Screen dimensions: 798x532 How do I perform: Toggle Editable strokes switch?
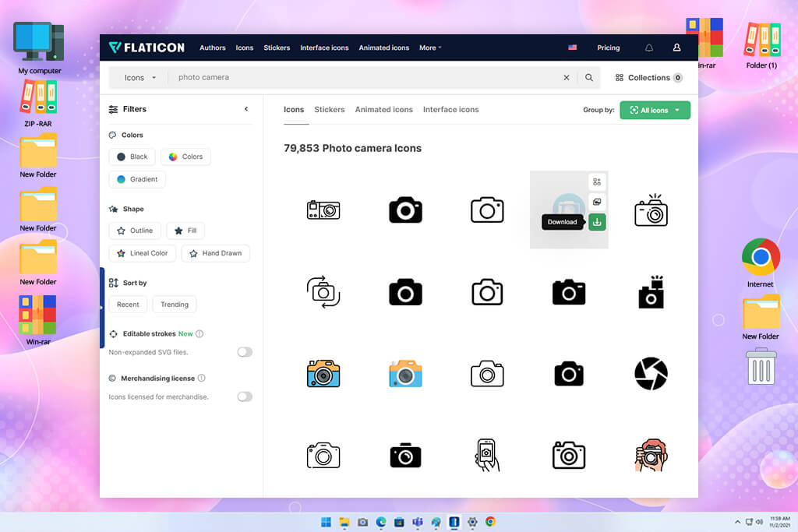pyautogui.click(x=245, y=352)
